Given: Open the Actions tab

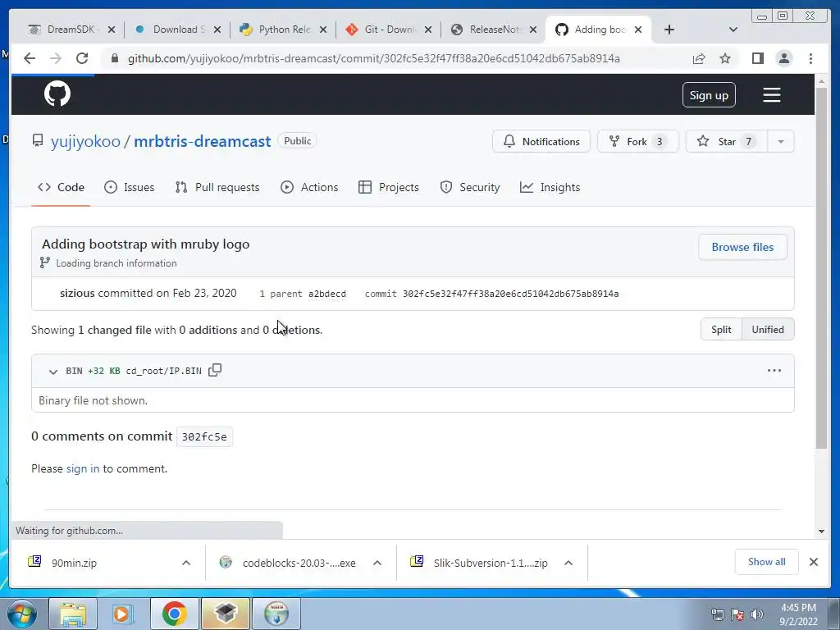Looking at the screenshot, I should click(x=309, y=187).
